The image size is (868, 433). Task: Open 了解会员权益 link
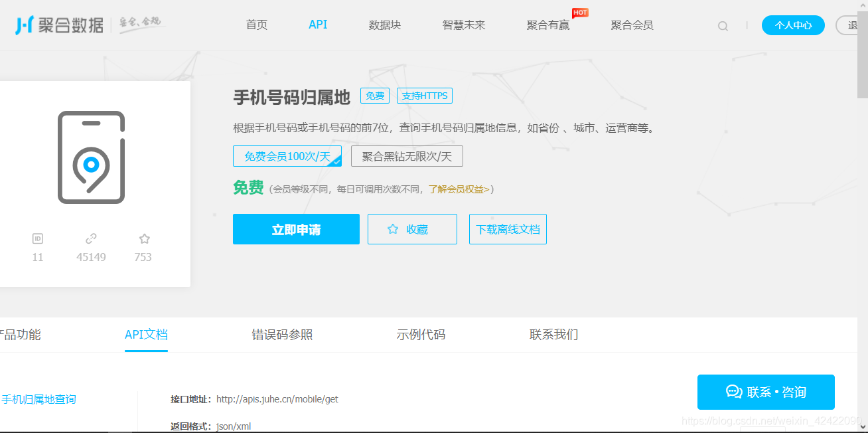(x=459, y=189)
